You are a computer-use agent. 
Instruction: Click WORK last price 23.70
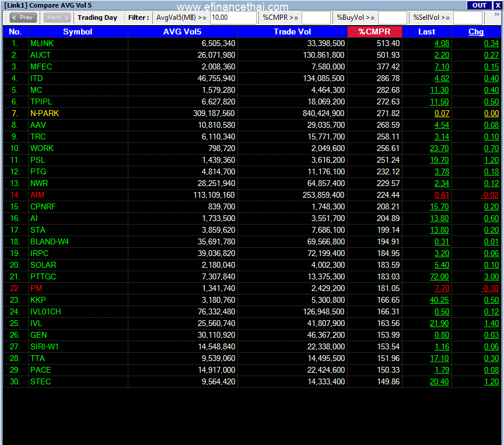pyautogui.click(x=439, y=149)
